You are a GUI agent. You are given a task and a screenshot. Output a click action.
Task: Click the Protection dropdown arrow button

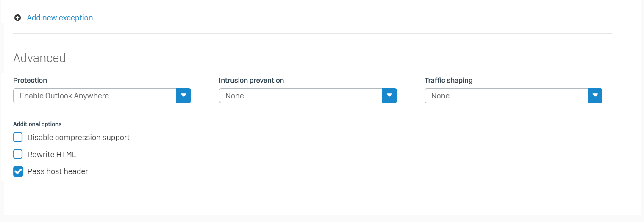(x=183, y=96)
